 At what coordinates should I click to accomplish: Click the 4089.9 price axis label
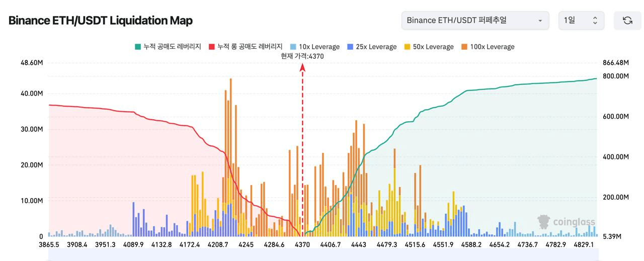[x=133, y=245]
